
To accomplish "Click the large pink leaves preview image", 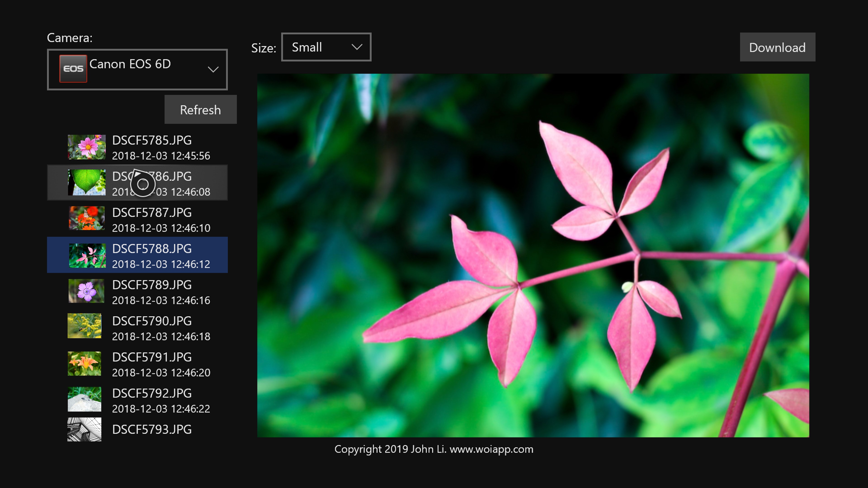I will point(533,255).
